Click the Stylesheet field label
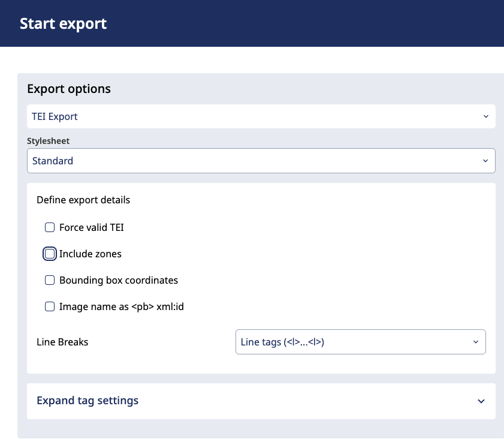504x439 pixels. pyautogui.click(x=48, y=141)
